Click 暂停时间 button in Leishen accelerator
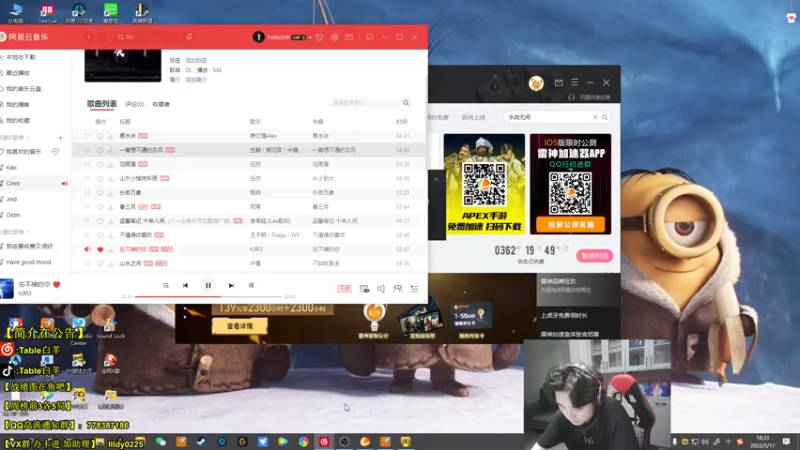The width and height of the screenshot is (800, 450). point(595,256)
